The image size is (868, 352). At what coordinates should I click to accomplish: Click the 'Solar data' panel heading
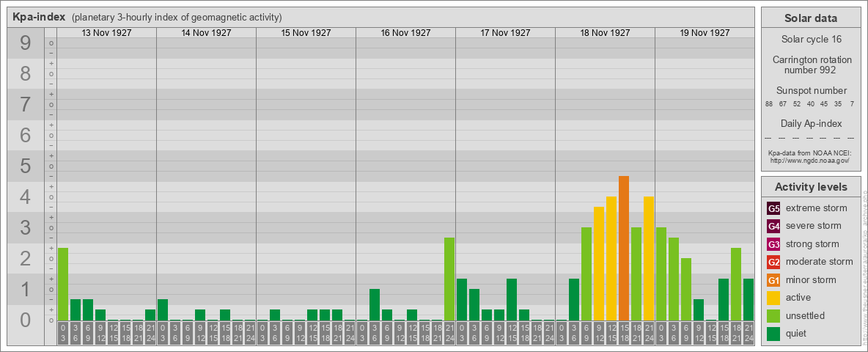(x=810, y=18)
